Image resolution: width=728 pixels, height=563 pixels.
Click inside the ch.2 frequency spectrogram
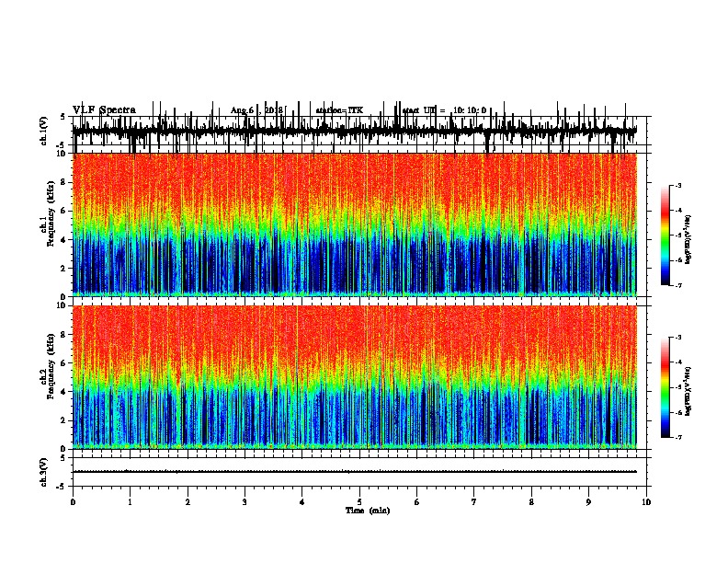354,377
